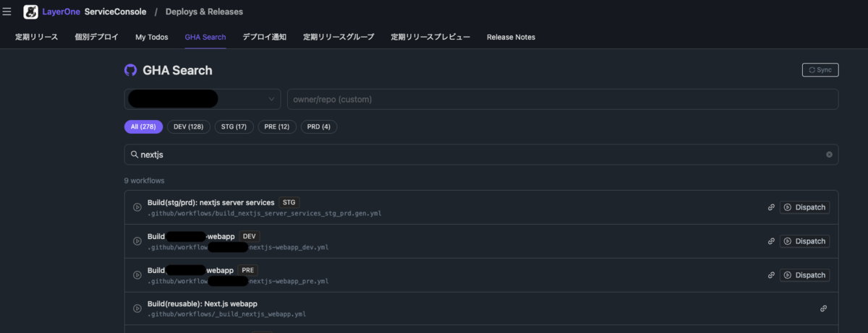This screenshot has height=333, width=868.
Task: Focus the owner/repo custom input field
Action: point(563,99)
